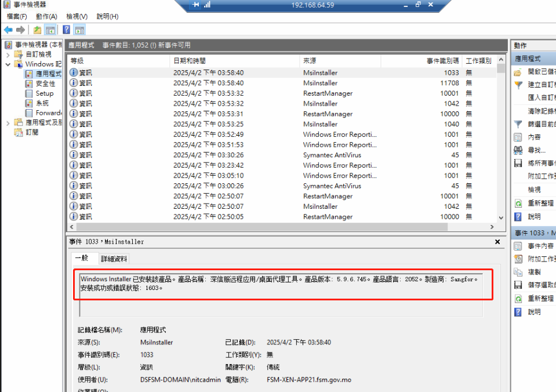Select 篩選目前的記錄 funnel icon
The height and width of the screenshot is (392, 556).
tap(517, 124)
